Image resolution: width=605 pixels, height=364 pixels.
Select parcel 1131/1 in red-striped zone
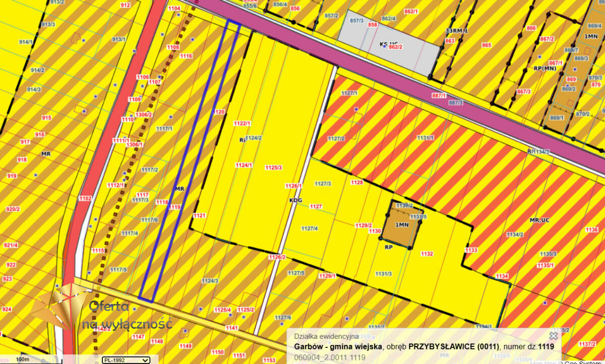[425, 138]
